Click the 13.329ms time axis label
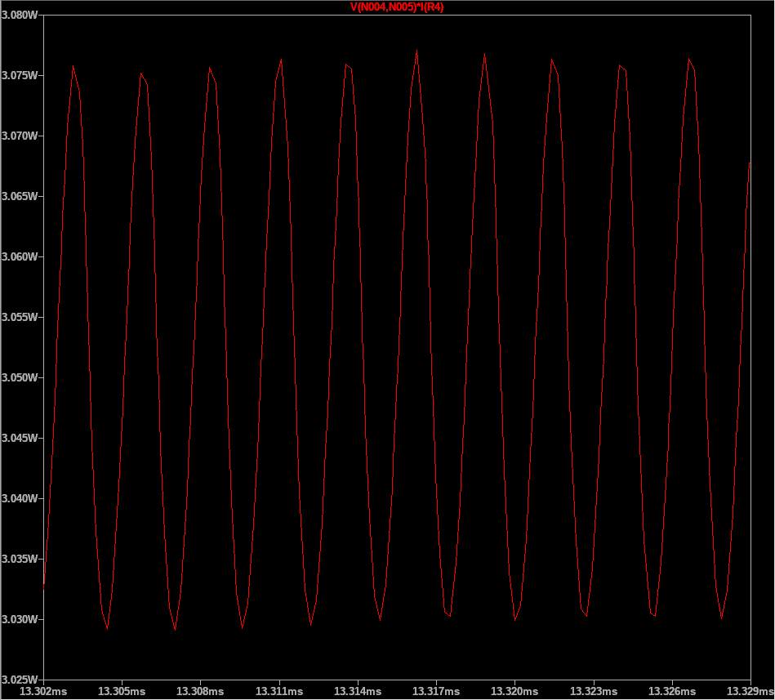Viewport: 775px width, 700px height. 751,691
